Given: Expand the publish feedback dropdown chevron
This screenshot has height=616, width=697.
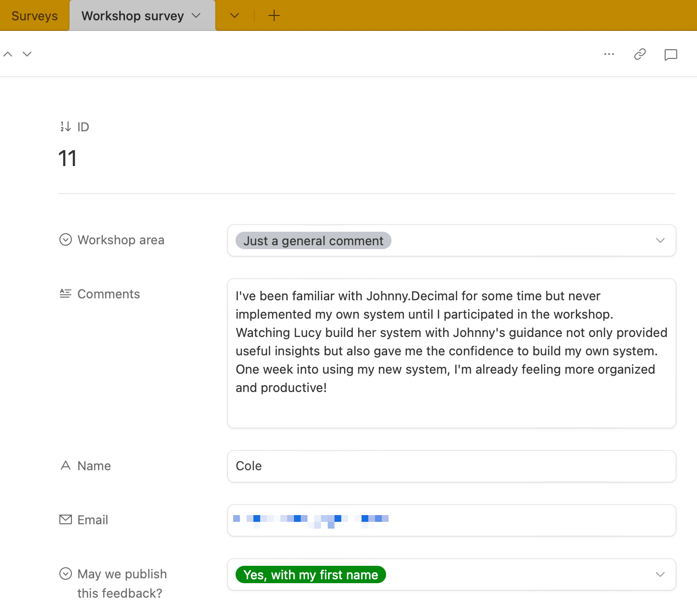Looking at the screenshot, I should pyautogui.click(x=660, y=574).
